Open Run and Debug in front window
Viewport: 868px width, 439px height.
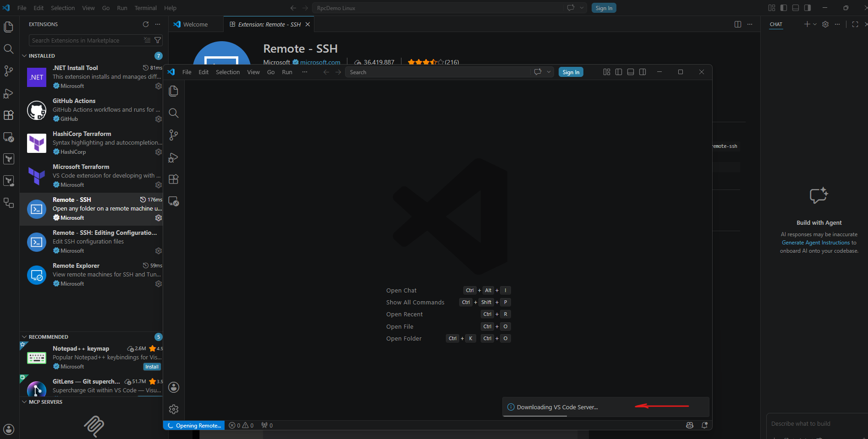click(174, 157)
